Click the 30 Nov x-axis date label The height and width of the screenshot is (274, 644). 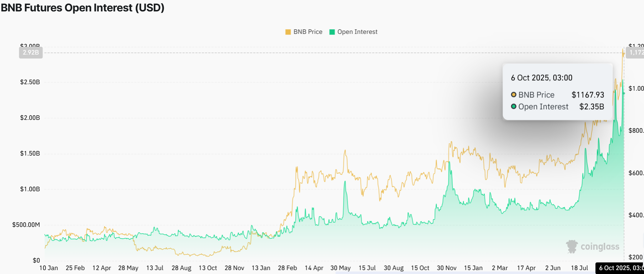(x=447, y=268)
